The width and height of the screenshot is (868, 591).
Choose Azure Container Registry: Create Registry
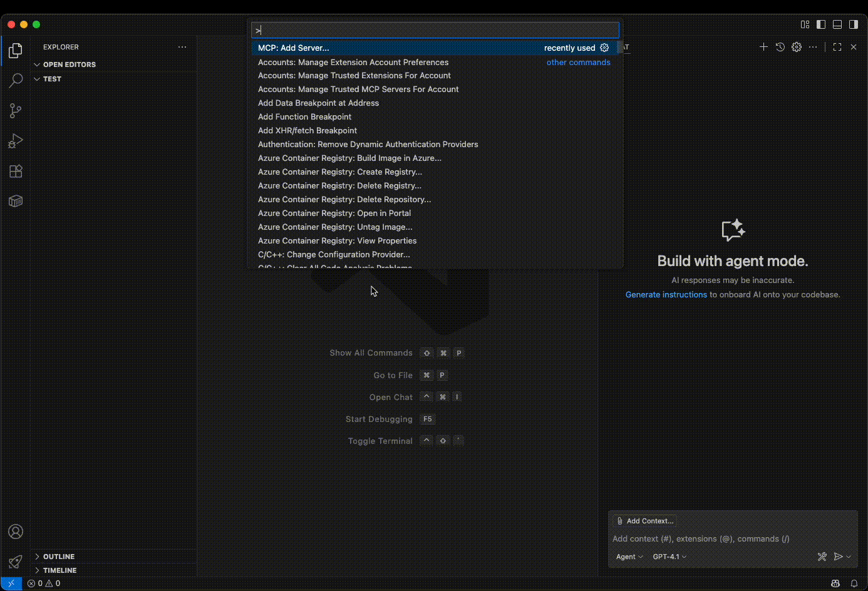(x=435, y=172)
